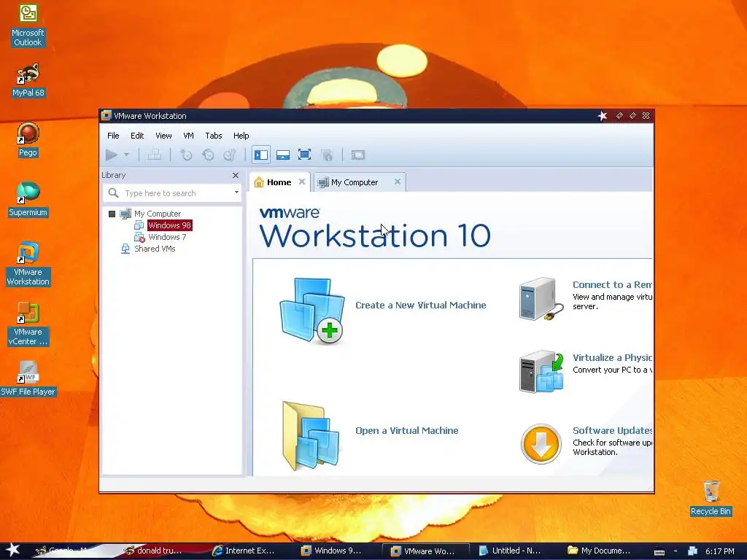747x560 pixels.
Task: Click the Unity mode toolbar icon
Action: pyautogui.click(x=327, y=155)
